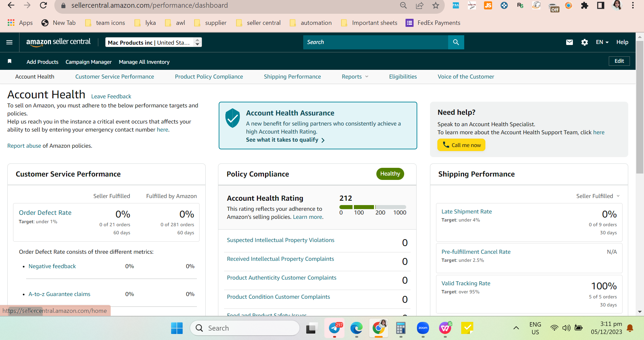Open Manage All Inventory from the favorites bar

(144, 62)
